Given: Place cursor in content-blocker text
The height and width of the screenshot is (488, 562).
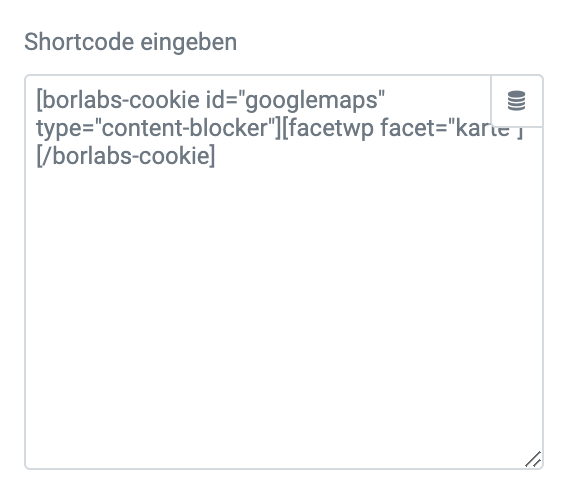Looking at the screenshot, I should point(185,128).
